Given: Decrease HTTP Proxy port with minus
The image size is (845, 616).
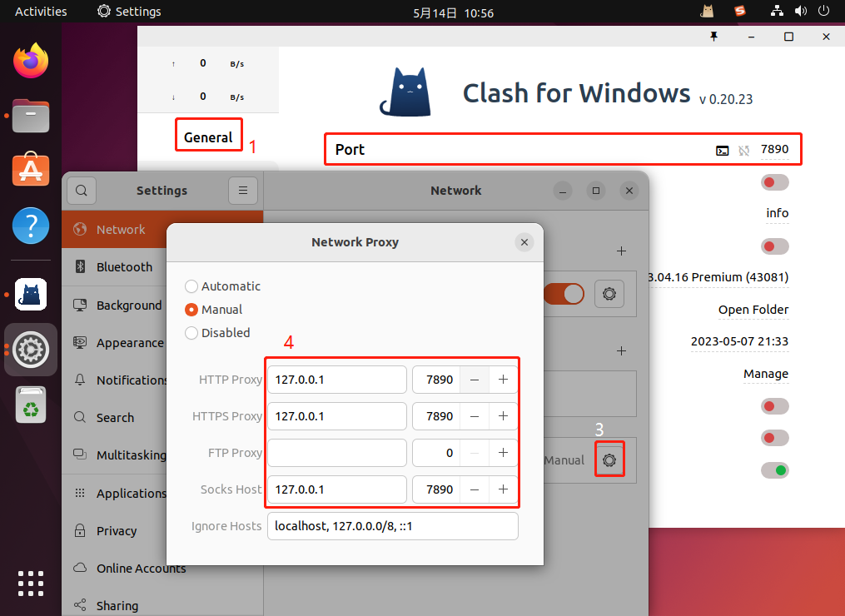Looking at the screenshot, I should tap(475, 380).
